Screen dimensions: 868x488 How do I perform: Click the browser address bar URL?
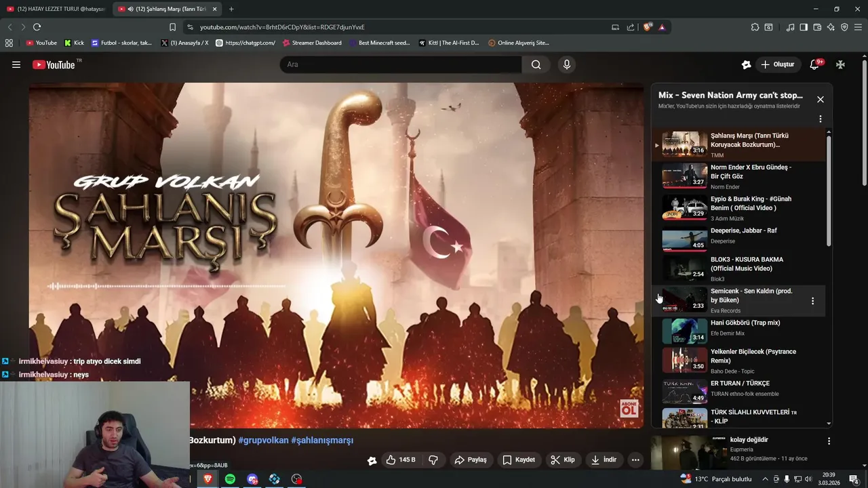tap(282, 27)
